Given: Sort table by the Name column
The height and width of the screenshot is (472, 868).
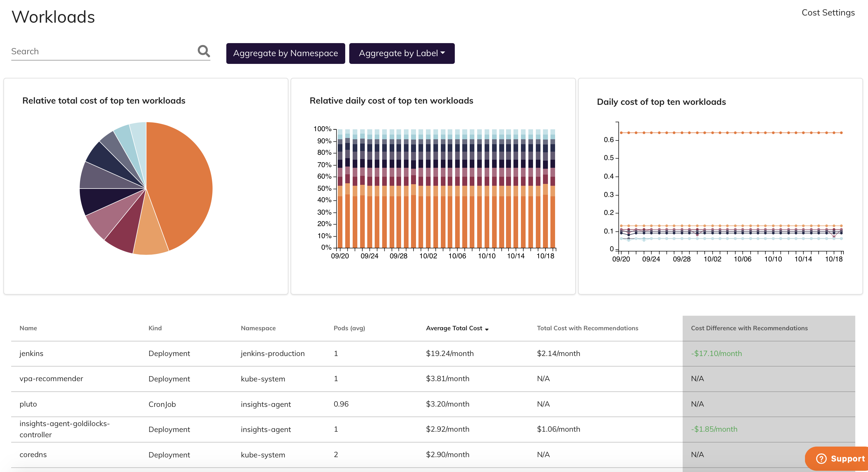Looking at the screenshot, I should pos(28,328).
